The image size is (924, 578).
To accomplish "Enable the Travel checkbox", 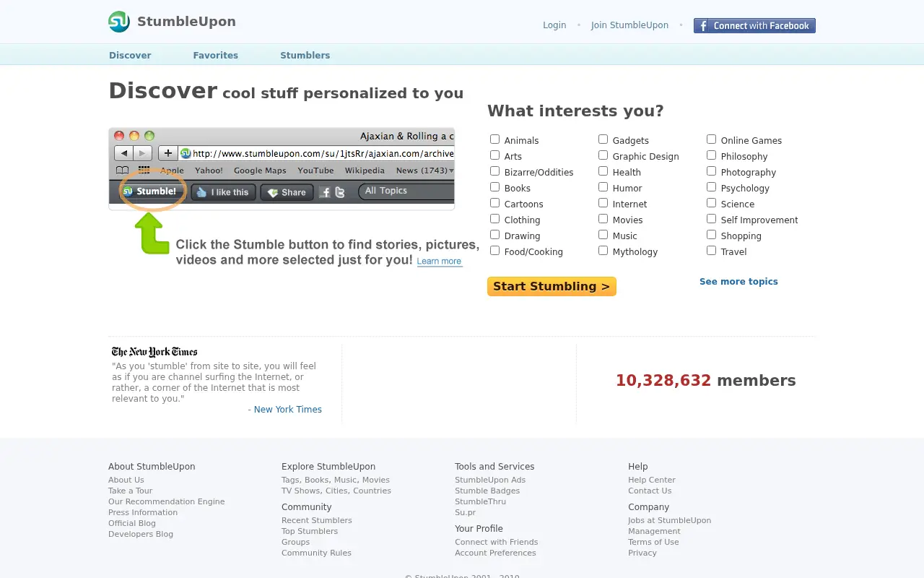I will pos(711,251).
